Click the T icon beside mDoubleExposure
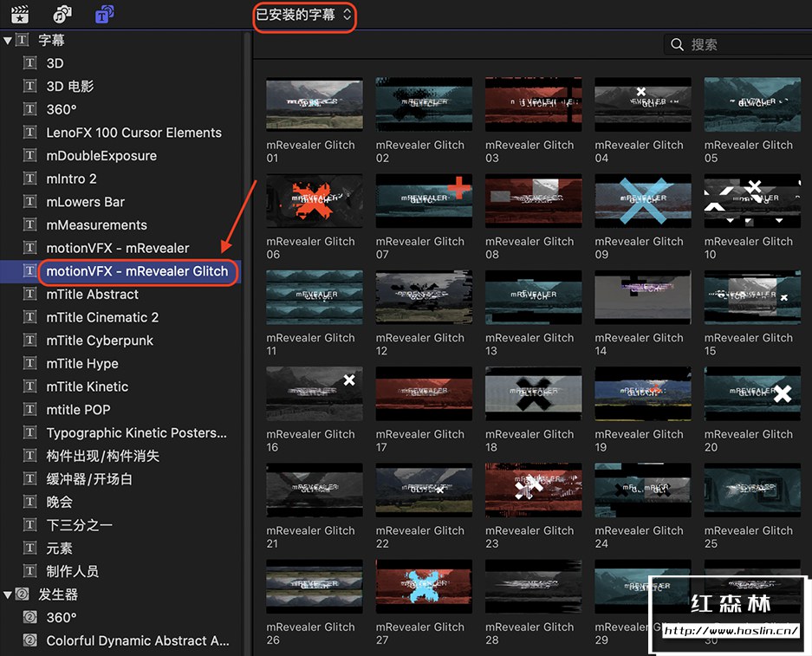This screenshot has width=812, height=656. click(x=30, y=155)
